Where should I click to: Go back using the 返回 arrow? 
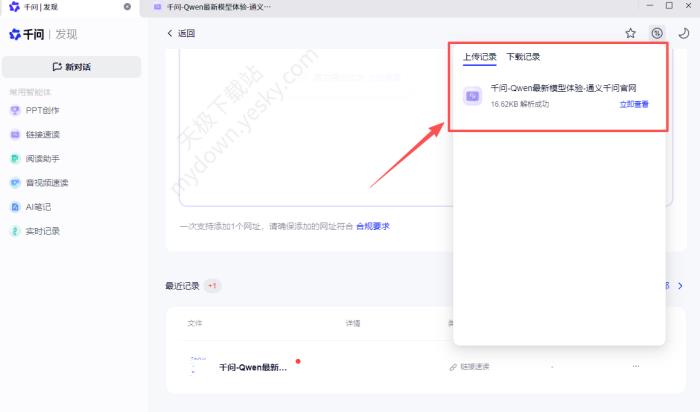(x=171, y=33)
